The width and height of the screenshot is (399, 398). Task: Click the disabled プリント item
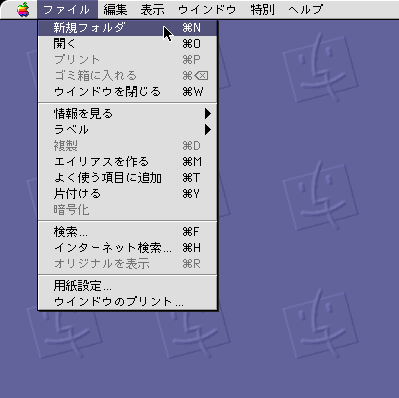[x=128, y=60]
